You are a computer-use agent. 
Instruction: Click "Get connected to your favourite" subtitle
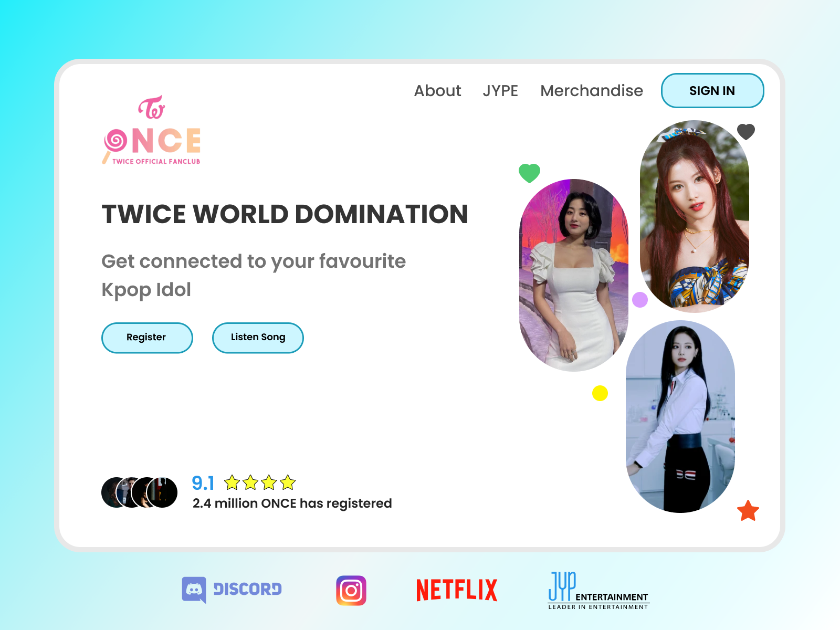(x=254, y=261)
